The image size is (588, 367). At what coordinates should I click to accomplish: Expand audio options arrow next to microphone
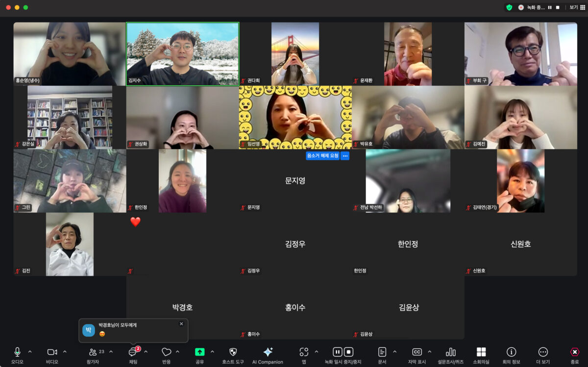(30, 352)
